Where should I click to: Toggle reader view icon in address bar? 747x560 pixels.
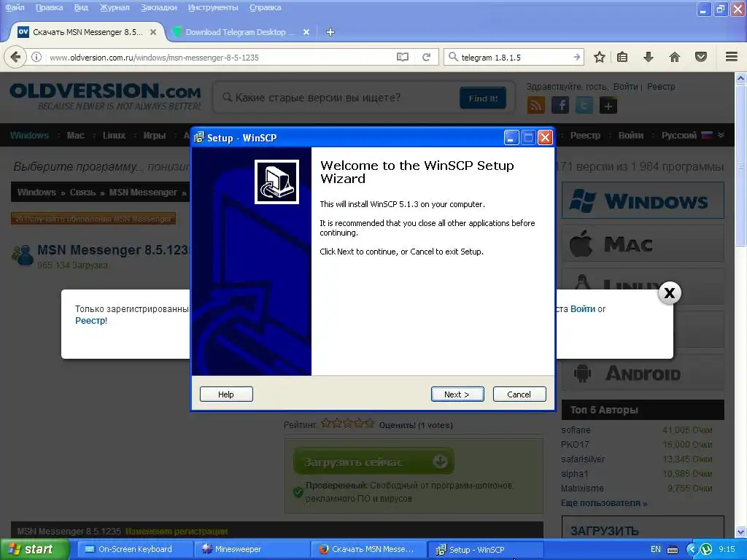pyautogui.click(x=403, y=57)
